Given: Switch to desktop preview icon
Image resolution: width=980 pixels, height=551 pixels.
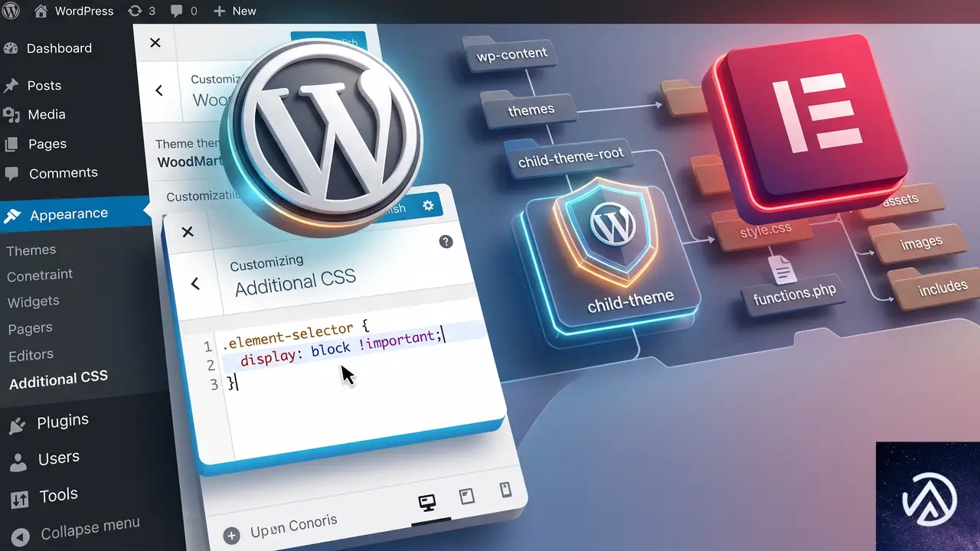Looking at the screenshot, I should (426, 502).
